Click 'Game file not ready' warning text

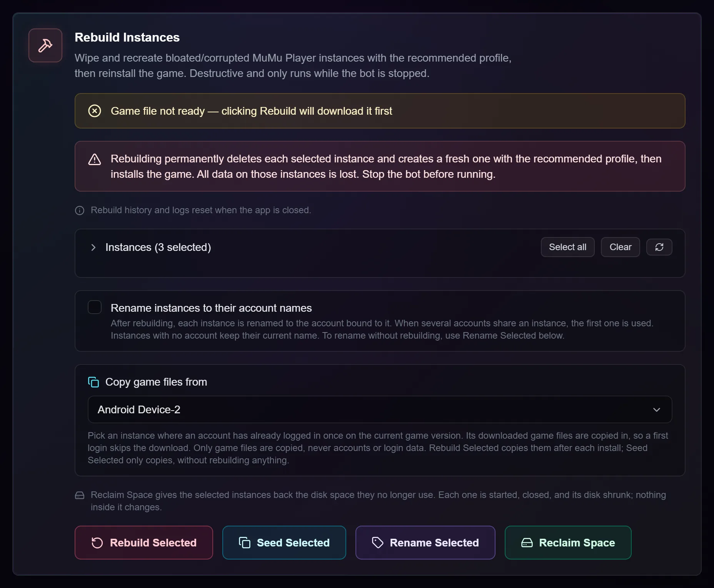pyautogui.click(x=252, y=111)
